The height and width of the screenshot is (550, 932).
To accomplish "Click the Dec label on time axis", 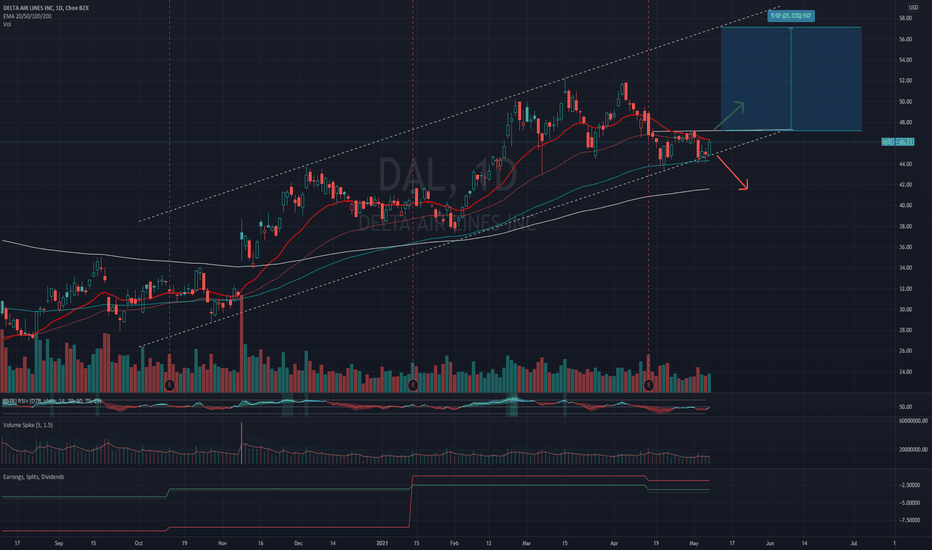I will tap(298, 543).
